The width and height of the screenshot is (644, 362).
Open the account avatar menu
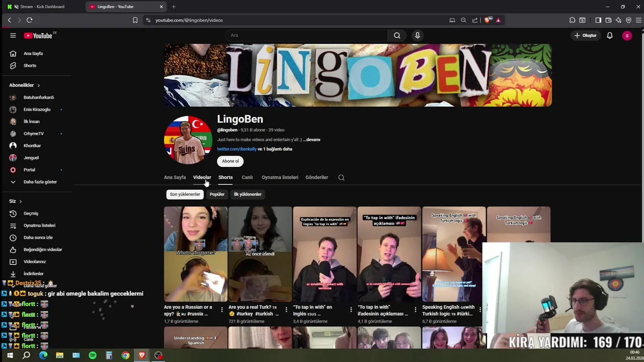tap(627, 35)
